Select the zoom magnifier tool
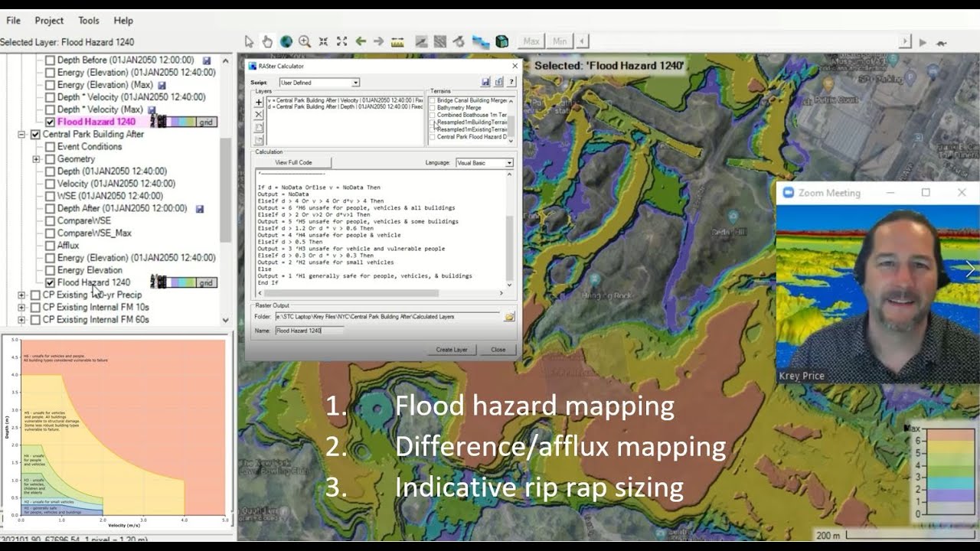 pyautogui.click(x=305, y=41)
